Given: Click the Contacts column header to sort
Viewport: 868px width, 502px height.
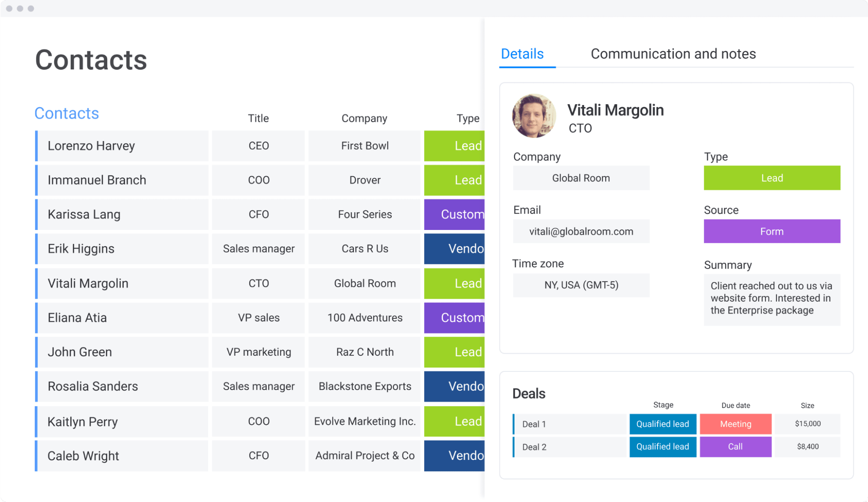Looking at the screenshot, I should click(x=68, y=113).
